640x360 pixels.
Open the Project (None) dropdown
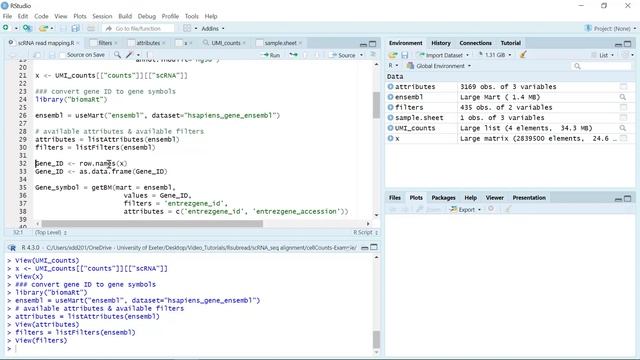click(611, 29)
